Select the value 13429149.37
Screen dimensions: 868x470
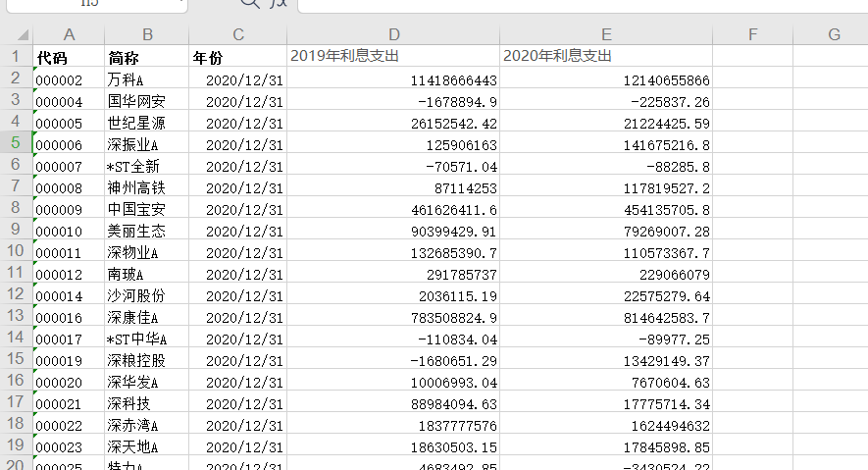pos(606,358)
